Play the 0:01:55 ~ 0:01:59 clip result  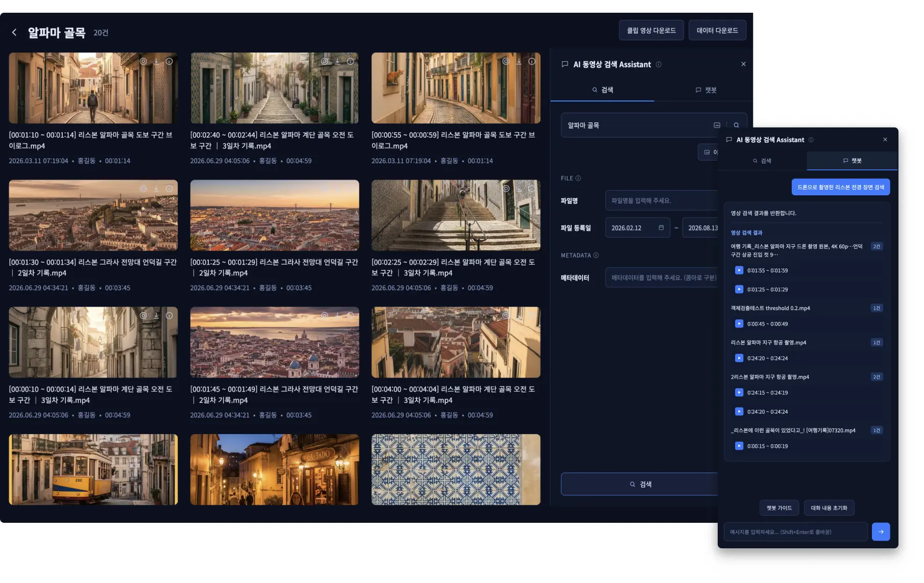[x=739, y=270]
